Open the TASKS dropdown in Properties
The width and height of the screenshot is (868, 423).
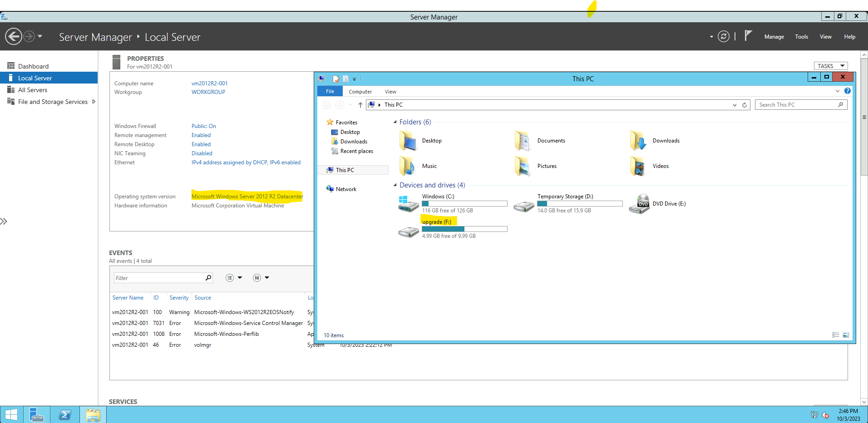click(830, 66)
